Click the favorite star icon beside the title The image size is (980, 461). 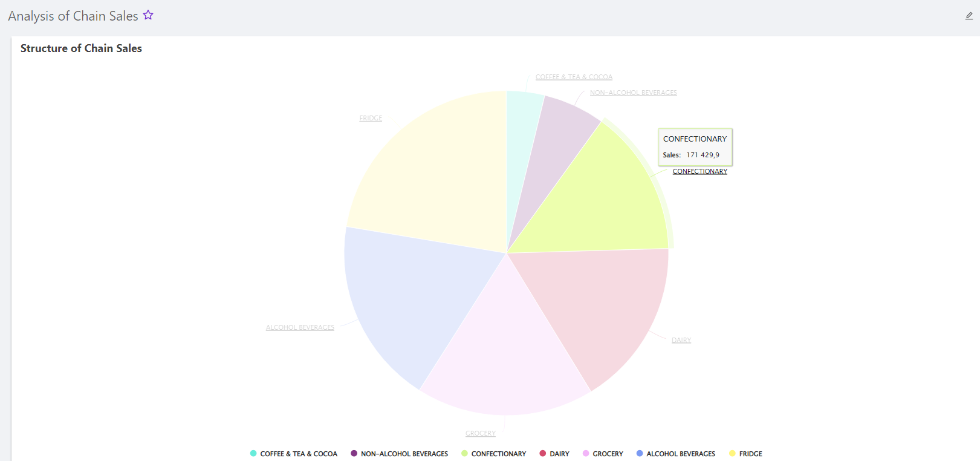[x=148, y=16]
